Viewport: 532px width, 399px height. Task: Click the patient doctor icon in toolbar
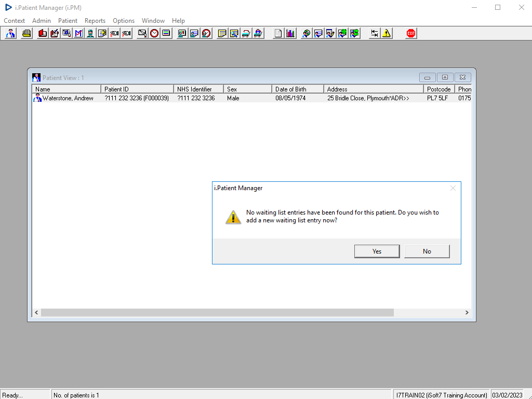click(x=11, y=33)
